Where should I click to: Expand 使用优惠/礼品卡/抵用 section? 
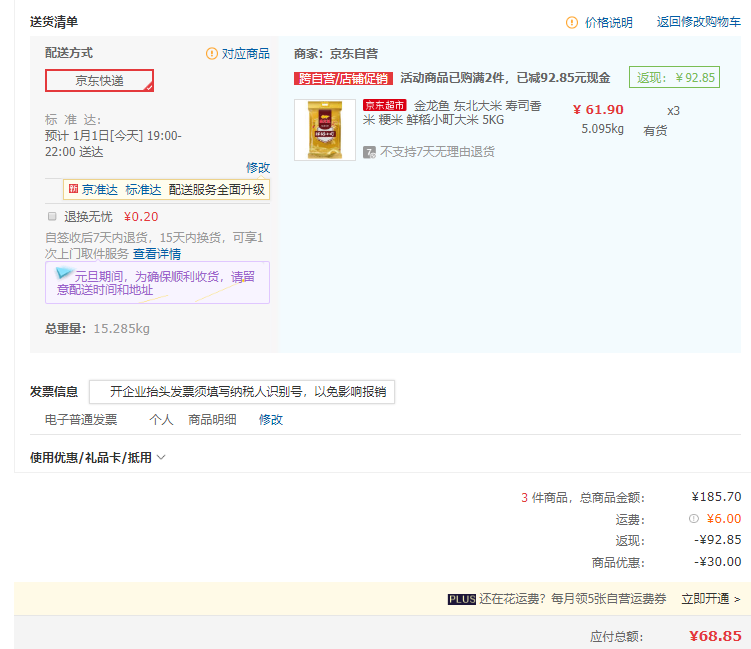point(98,457)
